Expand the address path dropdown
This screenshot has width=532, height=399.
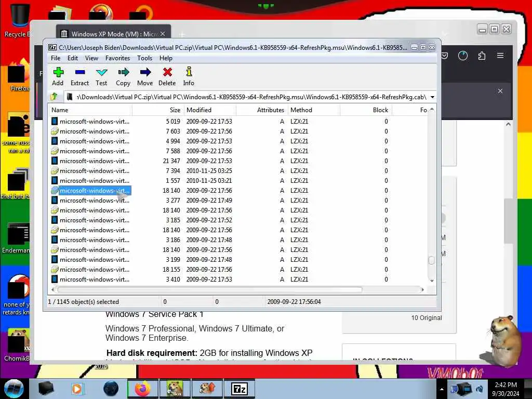[432, 97]
